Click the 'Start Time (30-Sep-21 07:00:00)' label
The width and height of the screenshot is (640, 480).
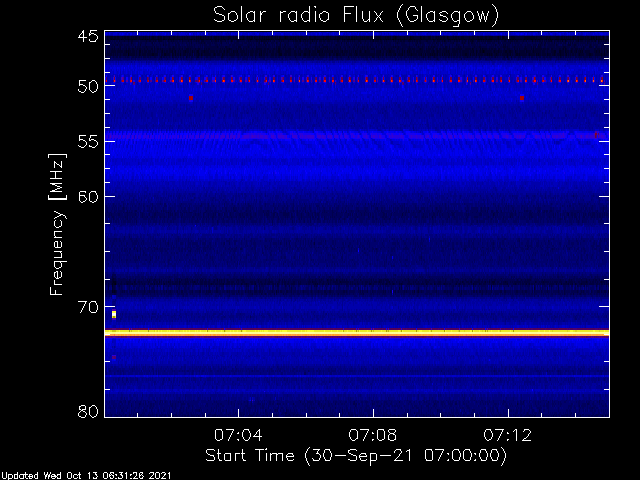(x=356, y=456)
